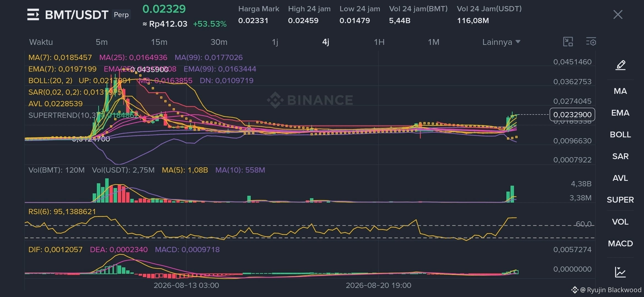
Task: Open the BMT/USDT pair selector
Action: [x=77, y=15]
